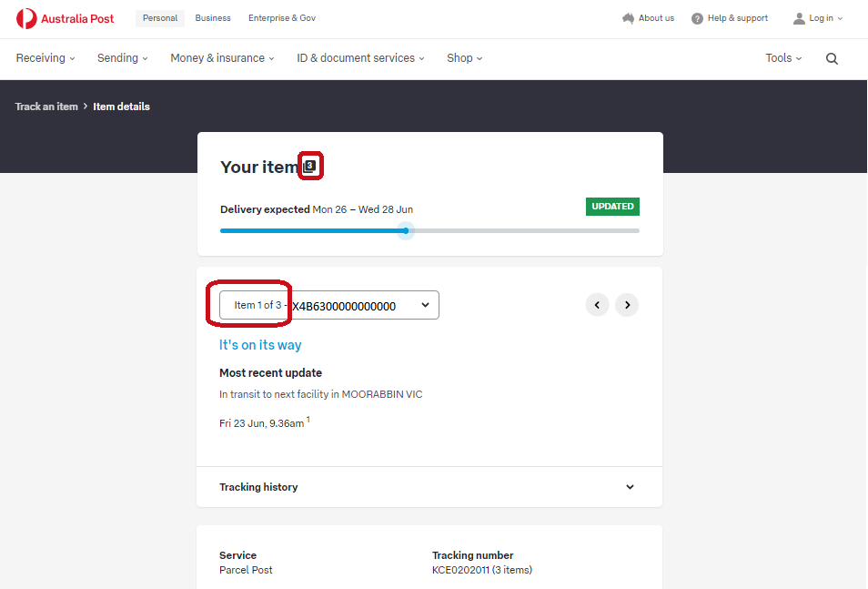Image resolution: width=868 pixels, height=589 pixels.
Task: Click the Australia Post logo
Action: 65,18
